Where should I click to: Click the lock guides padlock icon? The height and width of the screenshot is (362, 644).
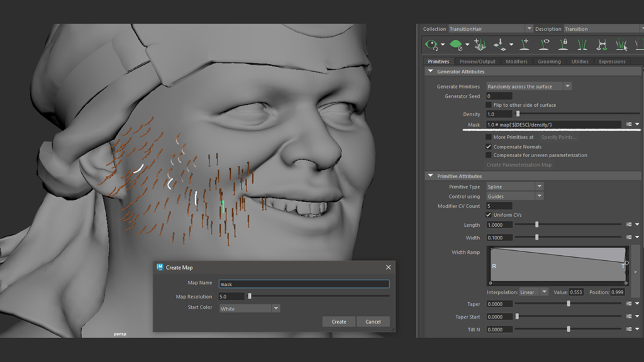(563, 45)
